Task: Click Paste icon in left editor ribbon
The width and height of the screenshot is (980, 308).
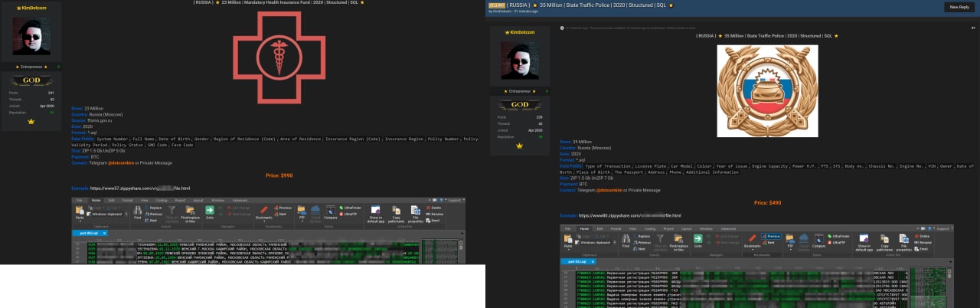Action: coord(80,211)
